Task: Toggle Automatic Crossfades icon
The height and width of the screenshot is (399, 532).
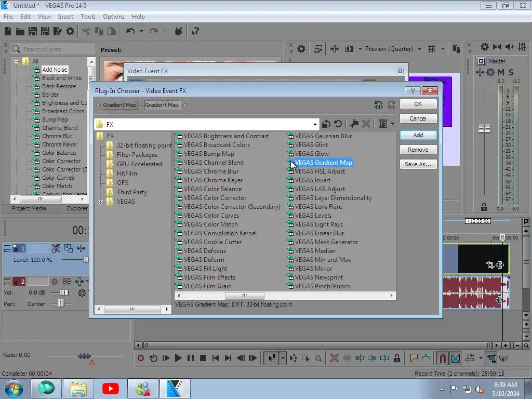Action: (455, 358)
